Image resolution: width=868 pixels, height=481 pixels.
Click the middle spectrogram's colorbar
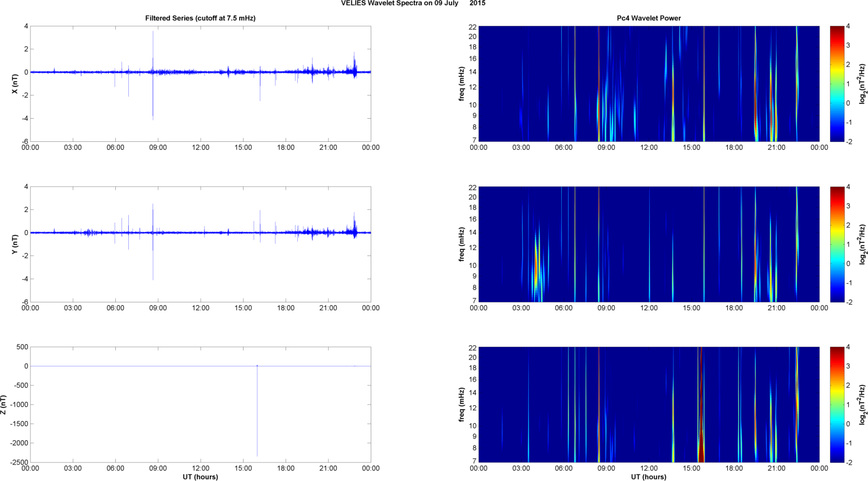[837, 244]
